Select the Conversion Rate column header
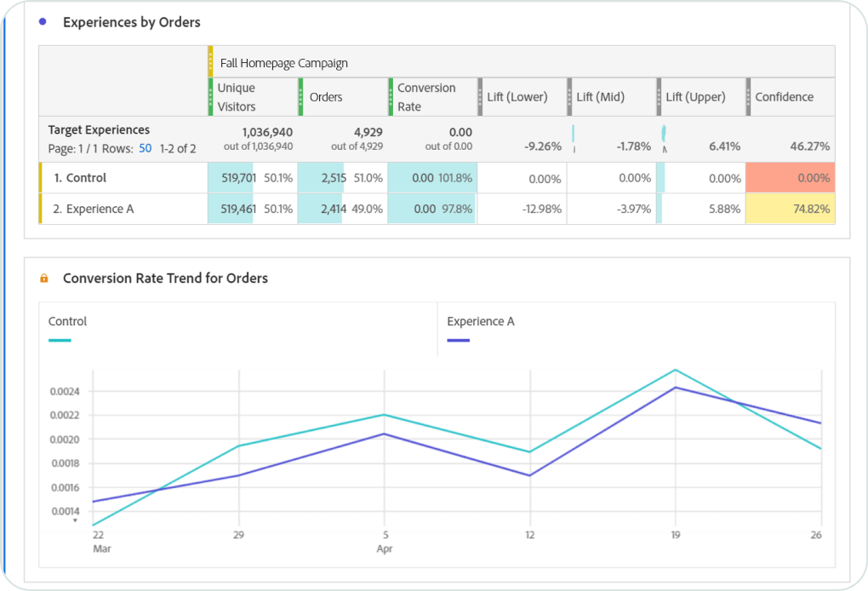This screenshot has height=591, width=868. (x=426, y=97)
